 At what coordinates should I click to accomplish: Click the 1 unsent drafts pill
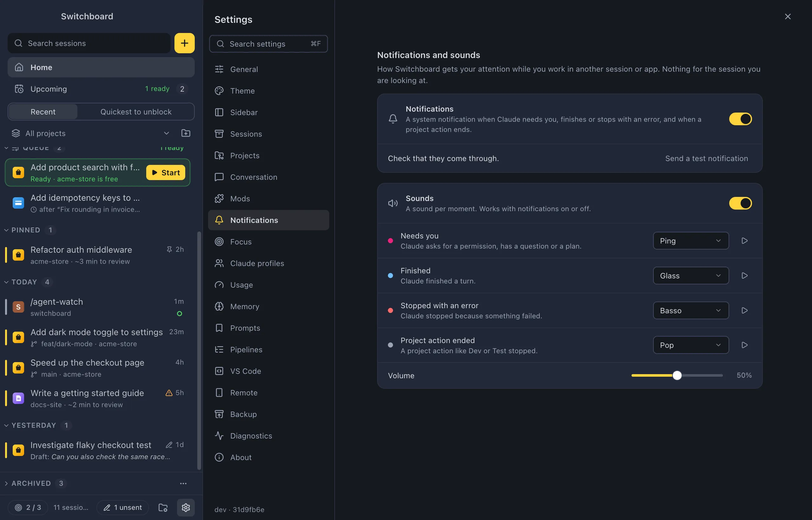point(123,507)
